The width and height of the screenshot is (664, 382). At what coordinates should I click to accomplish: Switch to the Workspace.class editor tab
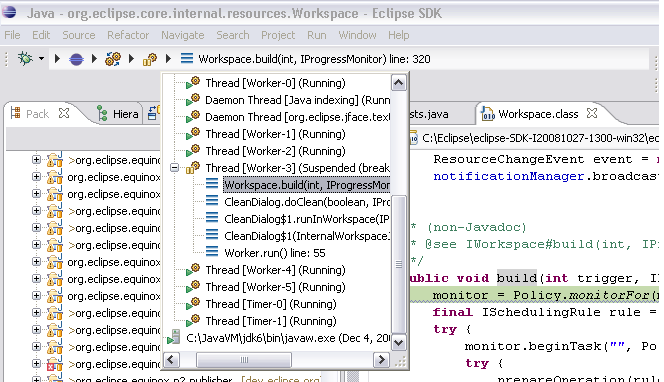pos(538,114)
